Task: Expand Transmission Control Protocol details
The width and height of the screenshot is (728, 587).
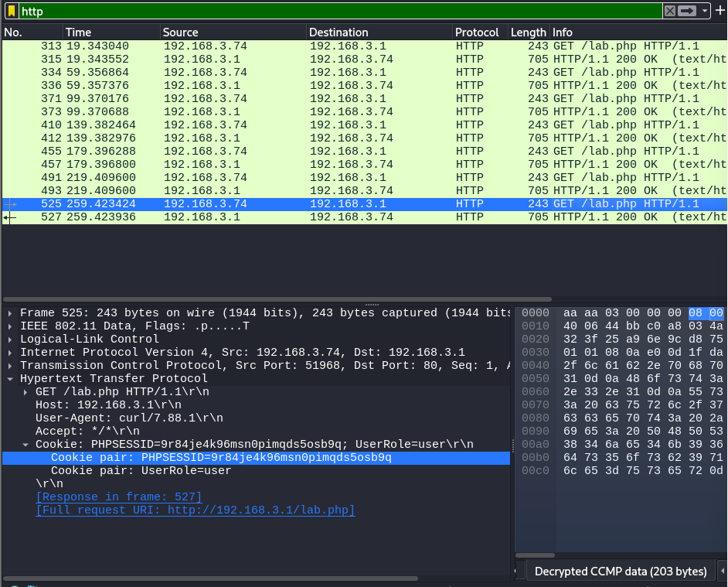Action: 10,366
